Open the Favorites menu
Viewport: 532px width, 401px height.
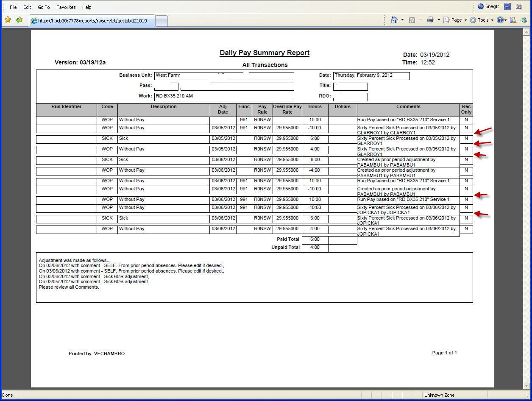tap(66, 7)
